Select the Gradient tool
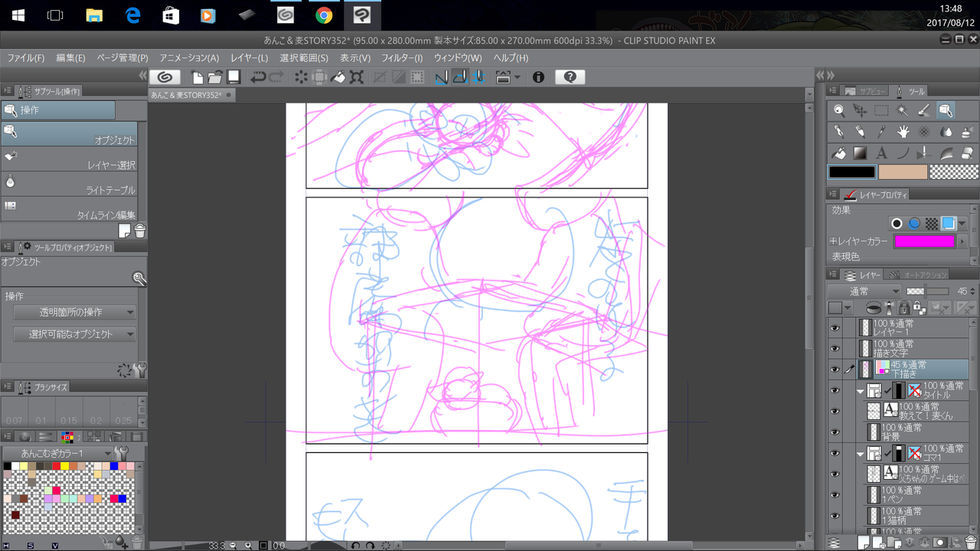Screen dimensions: 980x551 861,153
